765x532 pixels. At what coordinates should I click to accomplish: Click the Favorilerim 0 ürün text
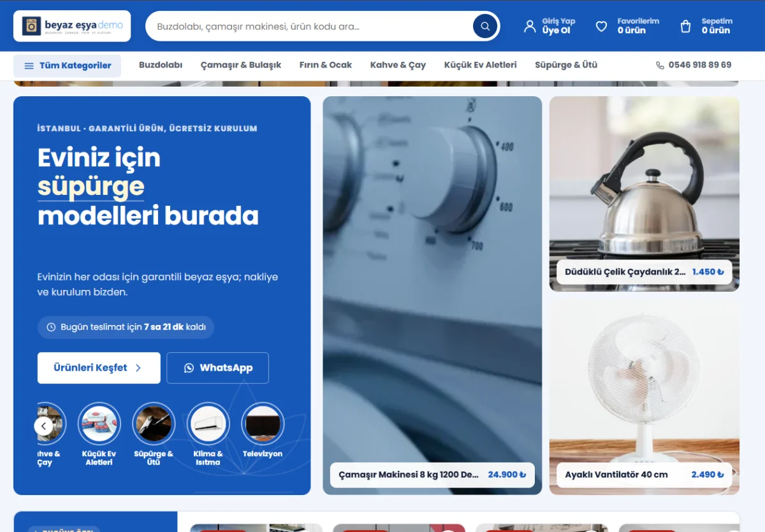(x=638, y=26)
